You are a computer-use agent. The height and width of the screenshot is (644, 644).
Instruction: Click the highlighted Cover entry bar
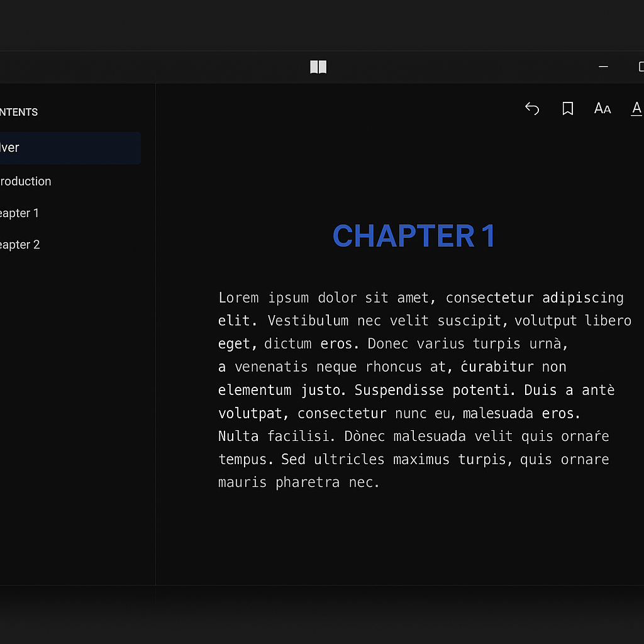pyautogui.click(x=70, y=148)
